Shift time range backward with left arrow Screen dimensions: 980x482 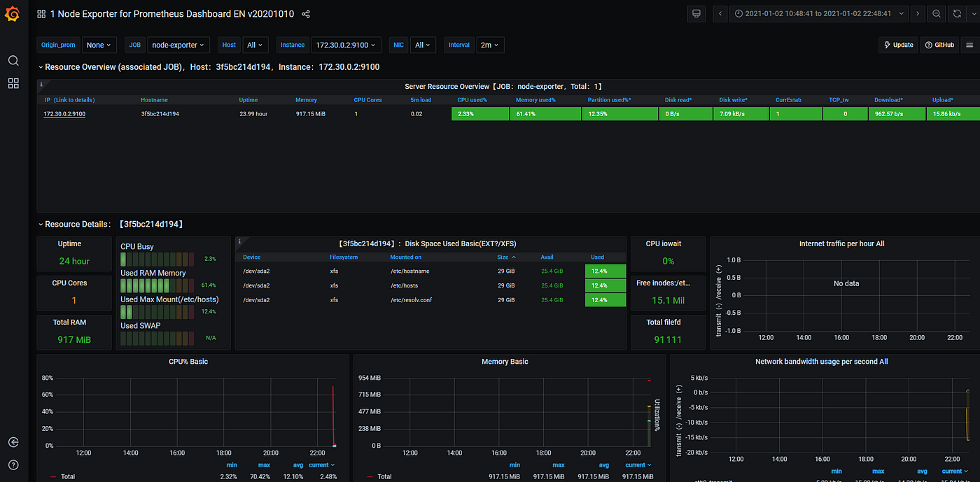tap(720, 13)
